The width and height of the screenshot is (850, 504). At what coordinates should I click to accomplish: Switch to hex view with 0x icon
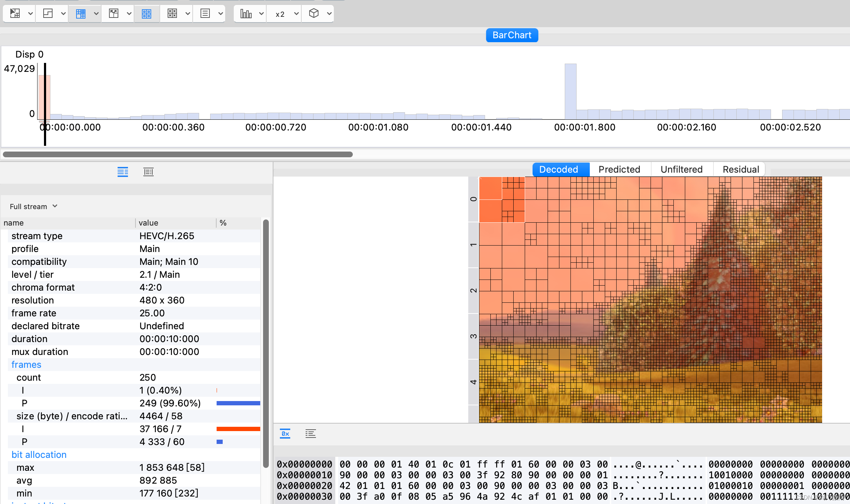tap(285, 434)
